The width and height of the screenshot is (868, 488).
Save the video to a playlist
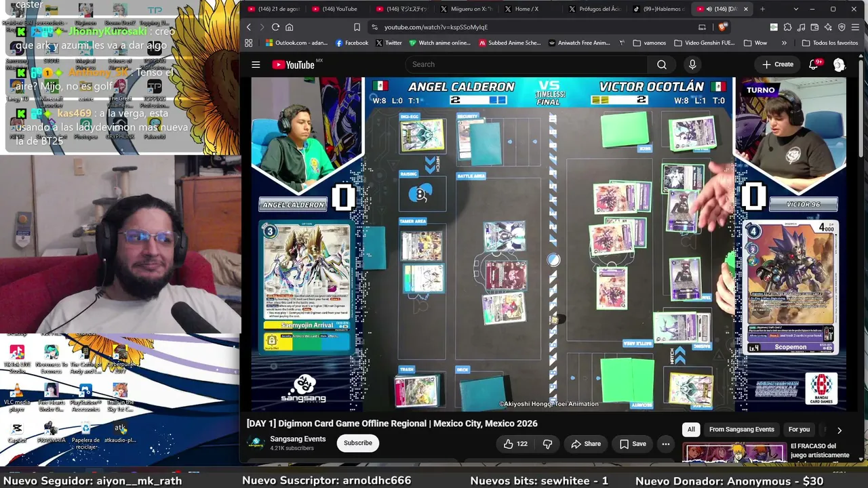click(633, 444)
